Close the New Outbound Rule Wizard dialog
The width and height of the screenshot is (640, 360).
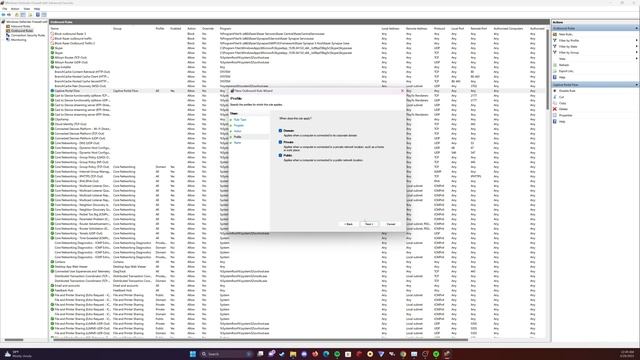point(402,91)
